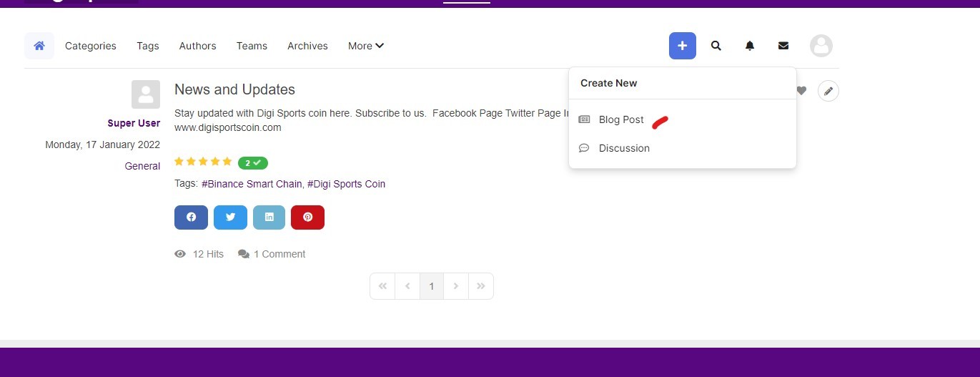
Task: Open notifications via the bell icon
Action: point(749,46)
